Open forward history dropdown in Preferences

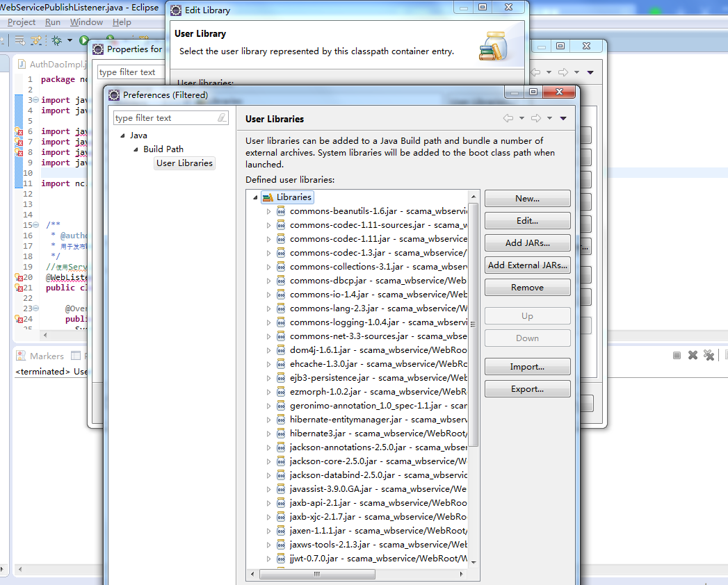click(x=549, y=118)
